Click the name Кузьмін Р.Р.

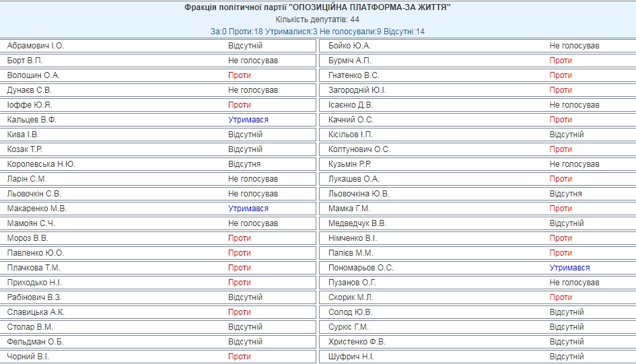[350, 164]
